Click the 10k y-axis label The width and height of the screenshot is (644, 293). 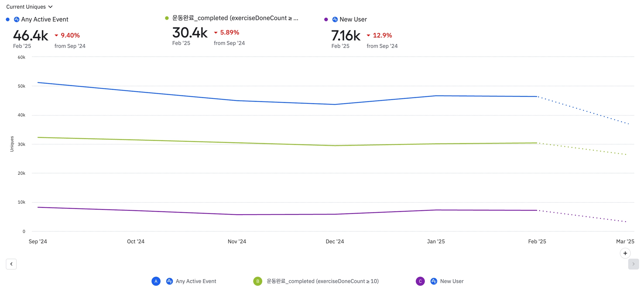coord(21,202)
